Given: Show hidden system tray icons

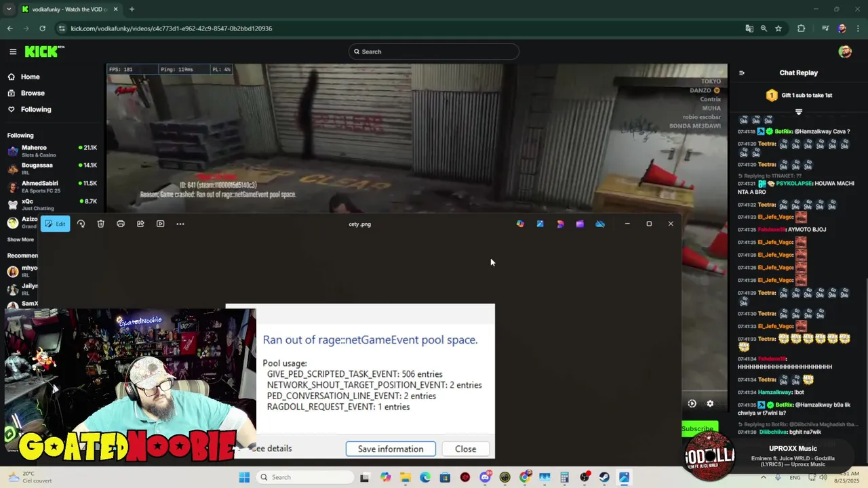Looking at the screenshot, I should pos(763,477).
